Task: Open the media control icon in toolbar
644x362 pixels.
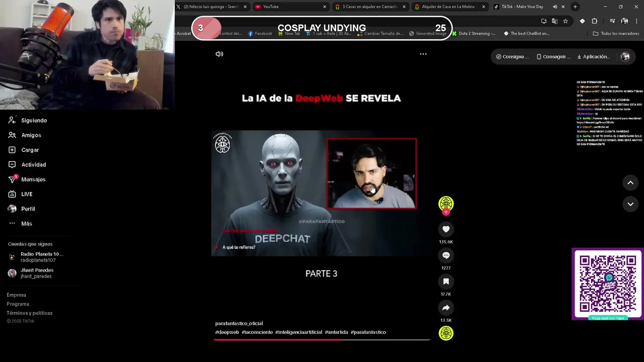Action: coord(612,21)
